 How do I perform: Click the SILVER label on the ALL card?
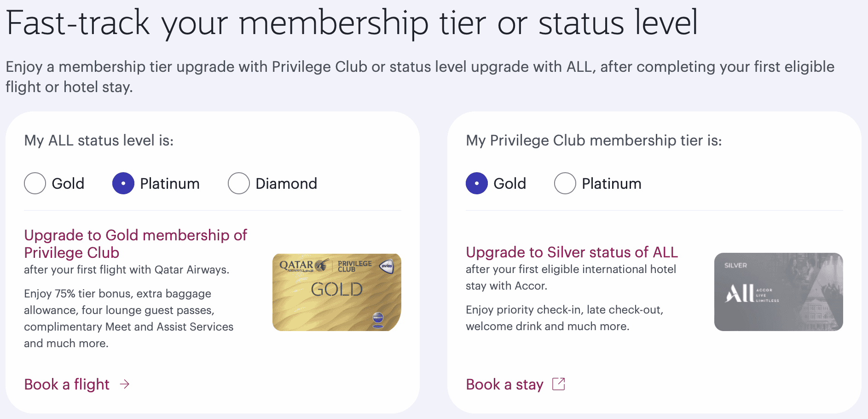tap(735, 266)
